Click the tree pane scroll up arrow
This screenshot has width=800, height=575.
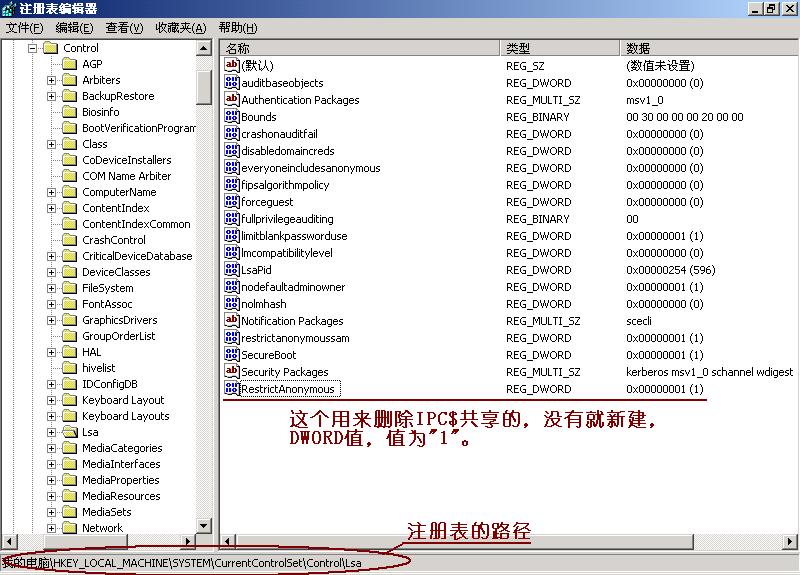tap(204, 48)
